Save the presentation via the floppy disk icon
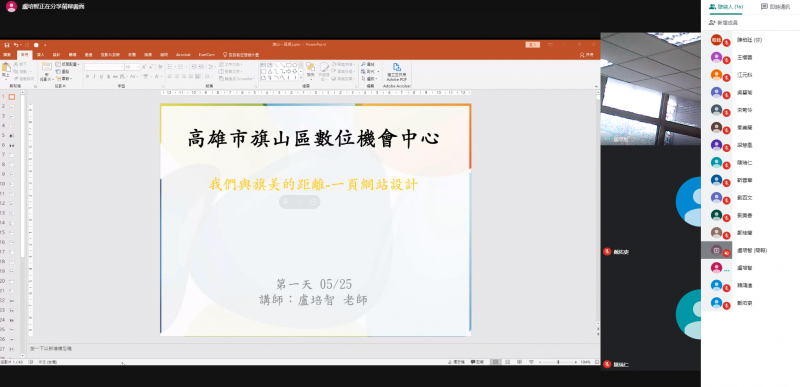800x387 pixels. pyautogui.click(x=7, y=45)
